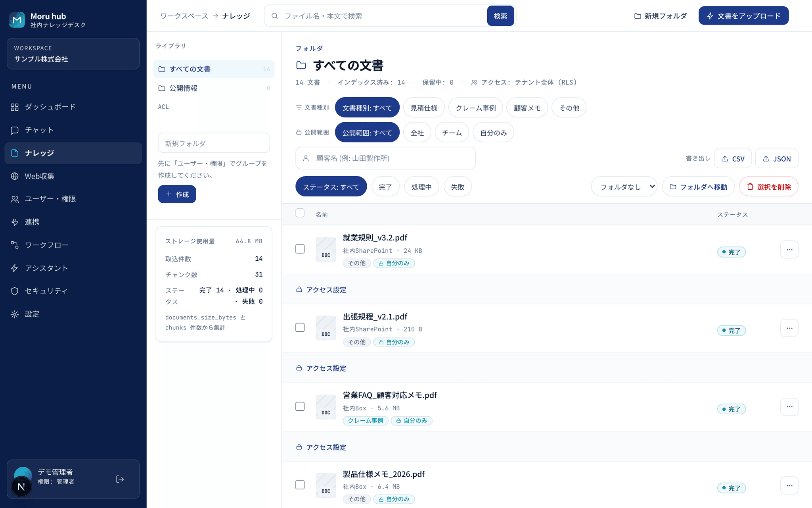This screenshot has height=508, width=812.
Task: Click the アシスタント lightning icon
Action: click(15, 268)
